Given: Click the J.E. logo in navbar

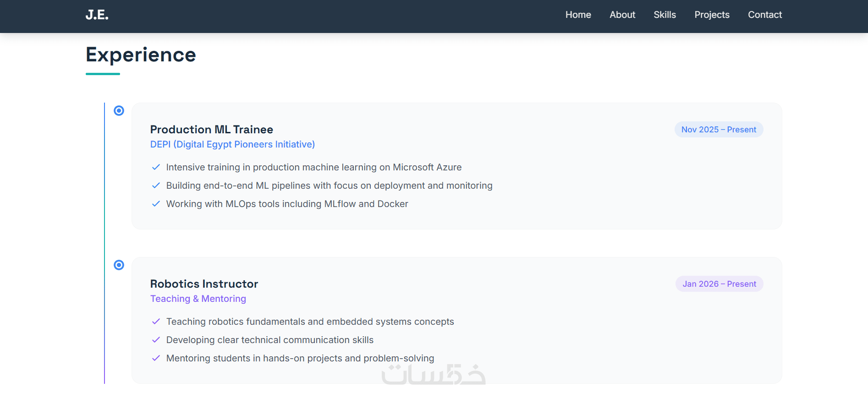Looking at the screenshot, I should [x=97, y=15].
